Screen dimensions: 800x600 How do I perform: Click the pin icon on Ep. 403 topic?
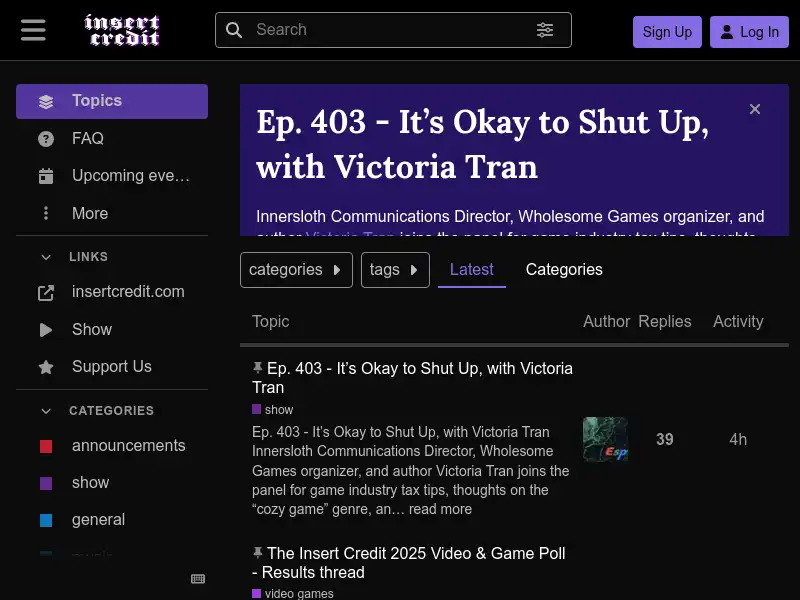[258, 367]
